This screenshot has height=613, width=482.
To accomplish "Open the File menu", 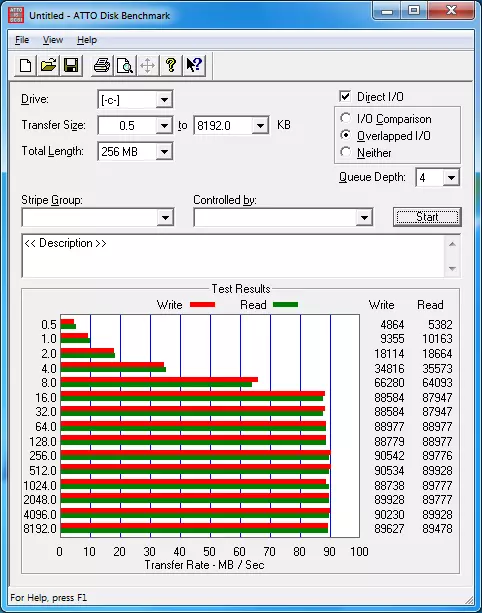I will coord(22,40).
